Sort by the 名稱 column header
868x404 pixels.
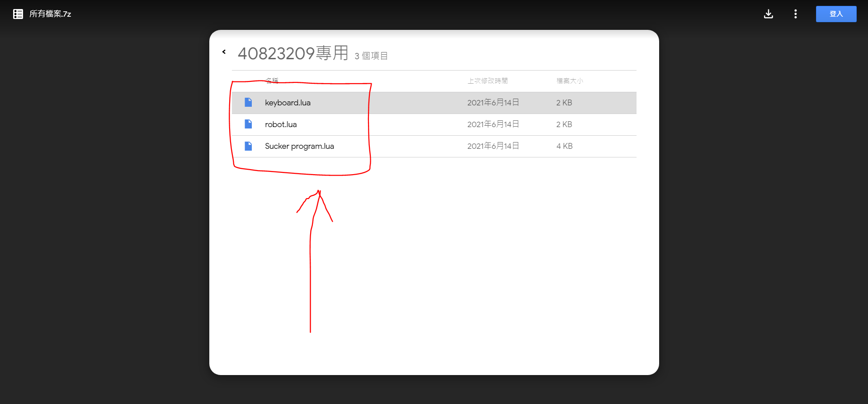pos(272,81)
